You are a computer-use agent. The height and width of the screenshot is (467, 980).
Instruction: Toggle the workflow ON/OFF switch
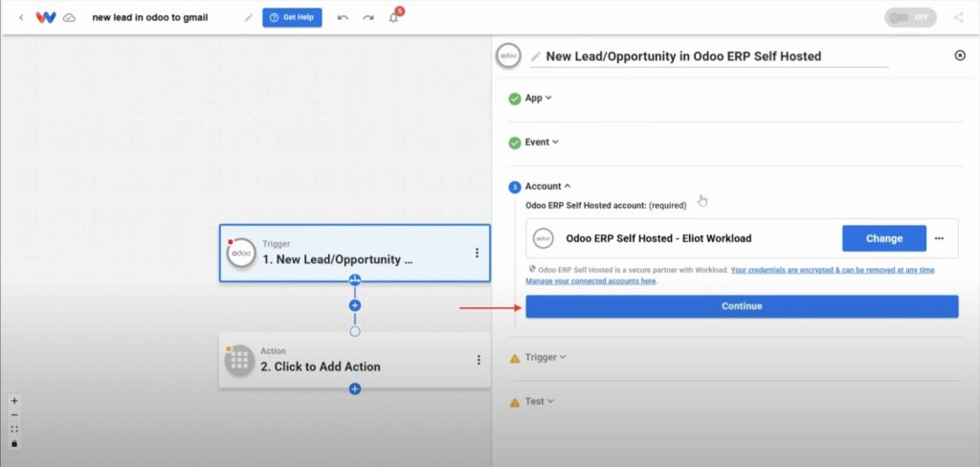coord(910,17)
